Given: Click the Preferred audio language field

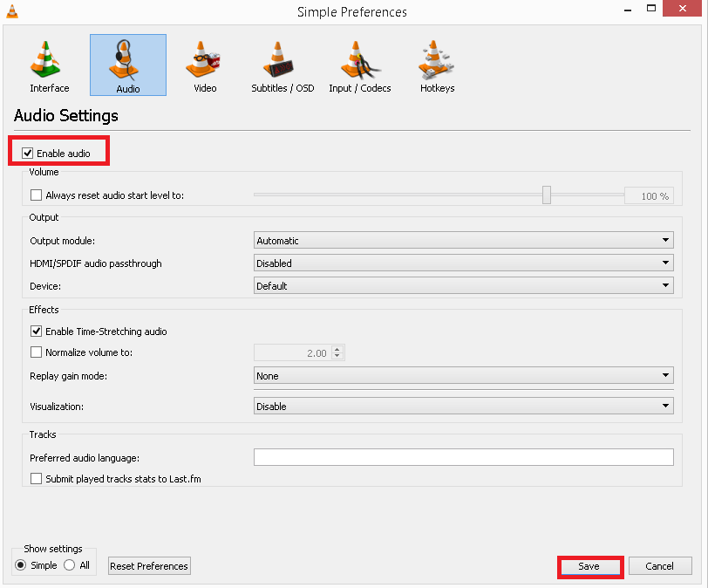Looking at the screenshot, I should [x=463, y=457].
